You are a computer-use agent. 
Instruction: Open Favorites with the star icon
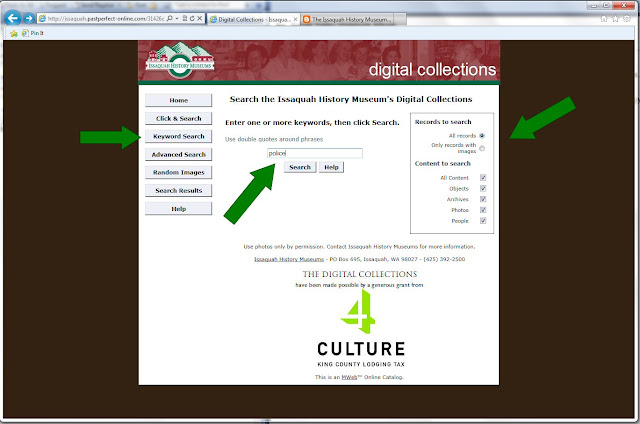pyautogui.click(x=615, y=19)
